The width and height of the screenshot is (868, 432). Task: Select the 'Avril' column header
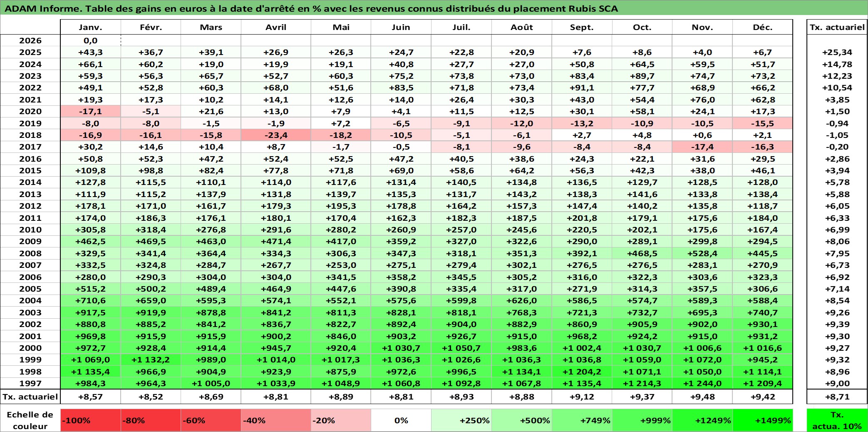click(276, 27)
